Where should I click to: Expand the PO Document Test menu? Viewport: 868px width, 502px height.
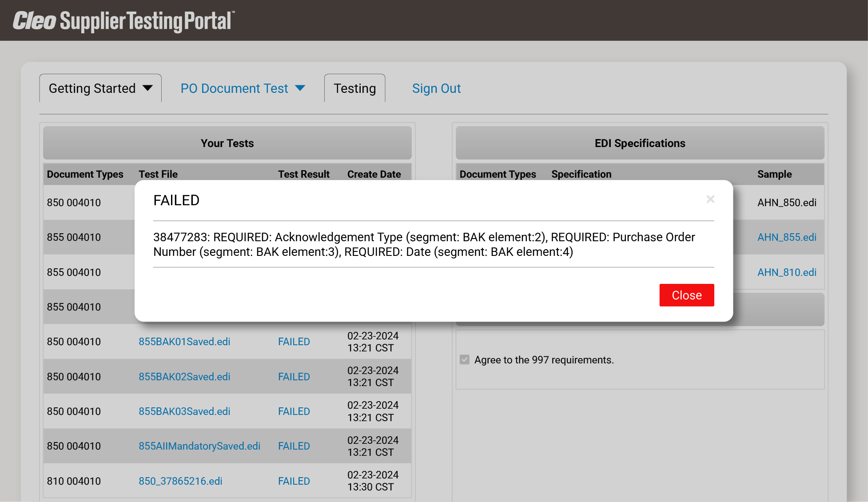pyautogui.click(x=300, y=88)
